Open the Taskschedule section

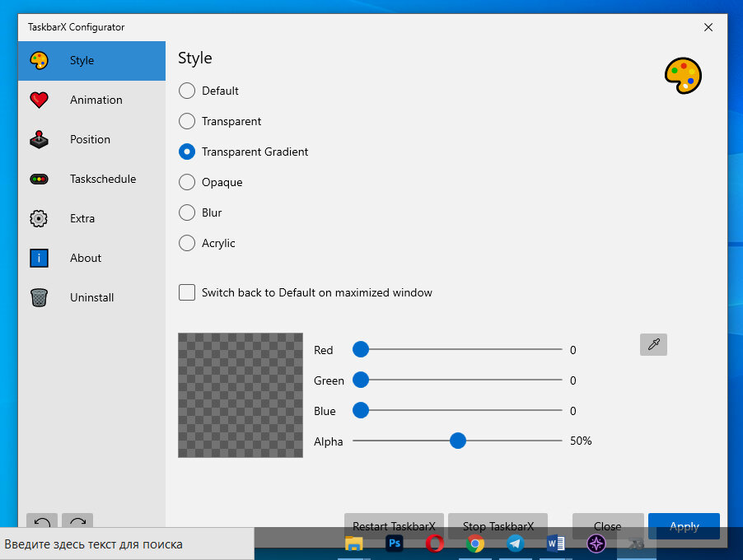tap(92, 179)
